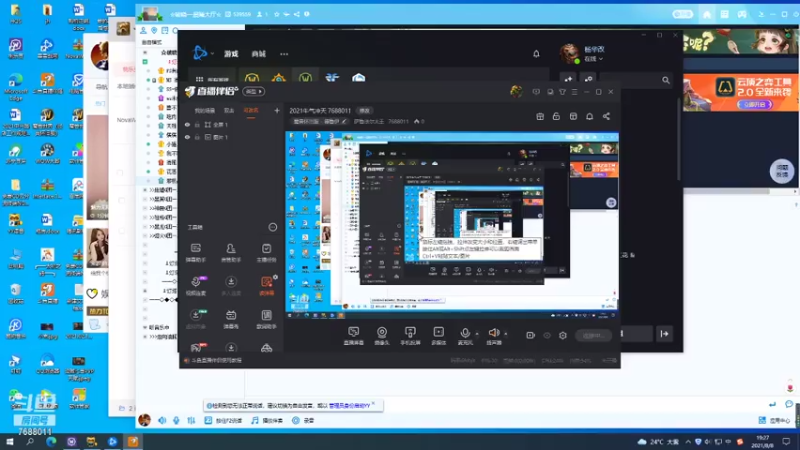Click the Battle.net window's vertical scrollbar
This screenshot has width=800, height=450.
[x=679, y=138]
